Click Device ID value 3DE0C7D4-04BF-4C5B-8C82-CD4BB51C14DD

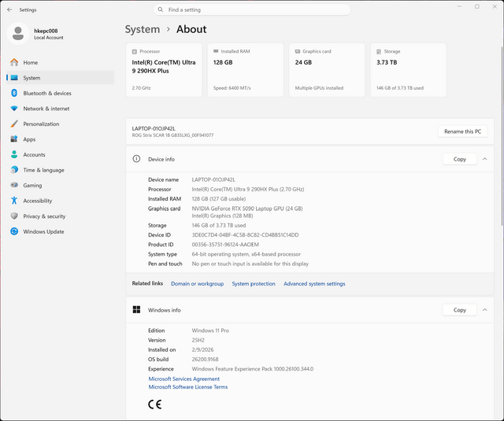[x=245, y=235]
